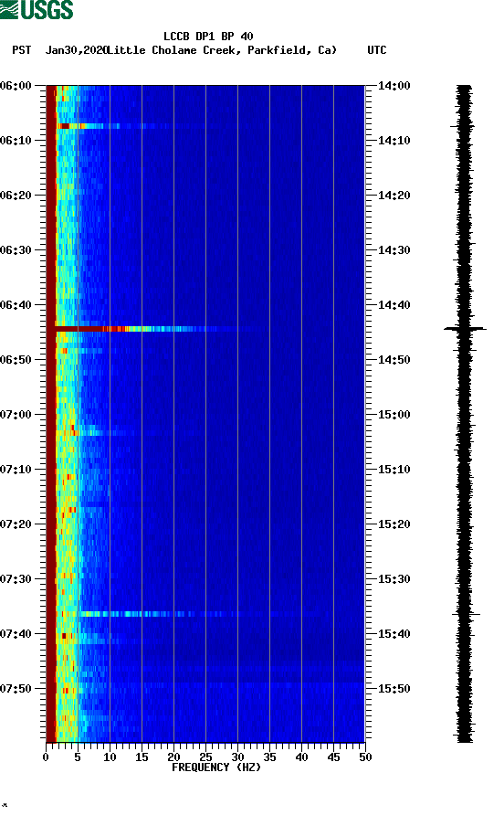Image resolution: width=504 pixels, height=815 pixels.
Task: Click the '40' frequency tick label
Action: [x=302, y=757]
